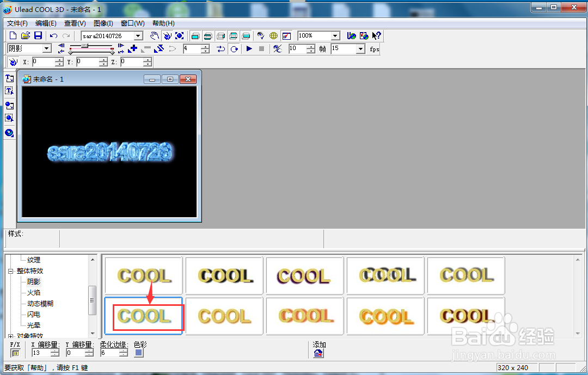Select 光晕 in the effects tree
Image resolution: width=588 pixels, height=375 pixels.
pos(34,325)
